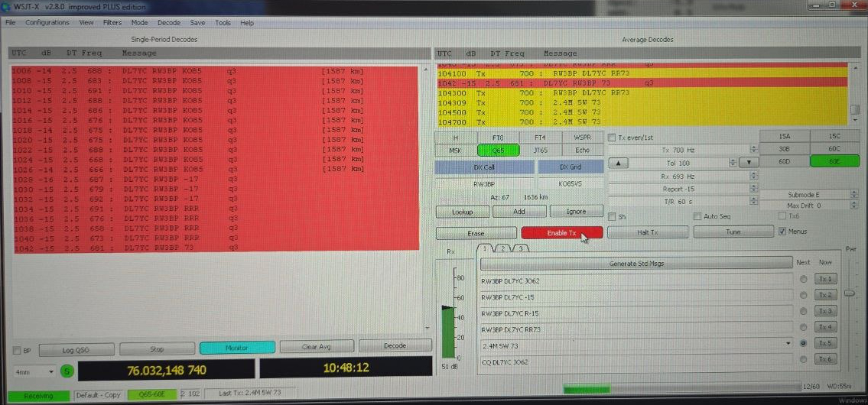Switch to MSK mode
Image resolution: width=868 pixels, height=405 pixels.
point(456,150)
